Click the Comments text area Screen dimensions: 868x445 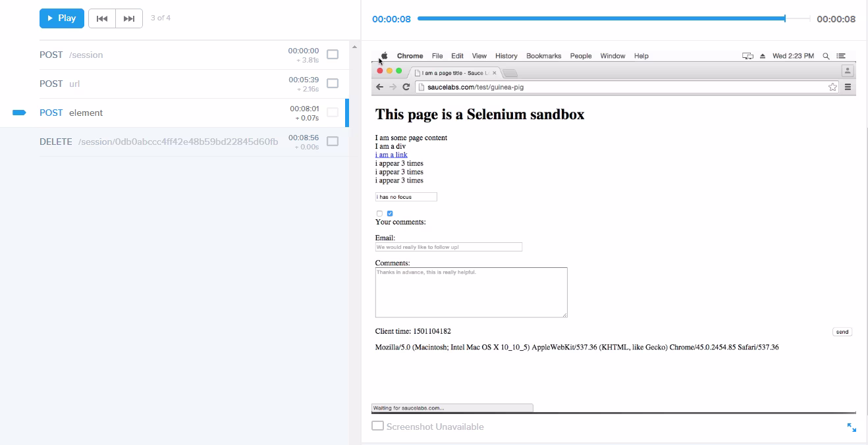(472, 292)
